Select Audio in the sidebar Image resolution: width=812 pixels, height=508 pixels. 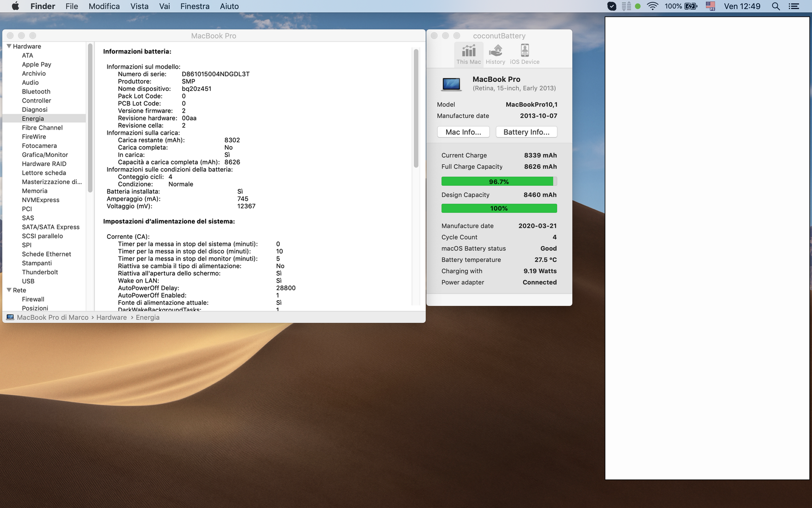tap(30, 82)
